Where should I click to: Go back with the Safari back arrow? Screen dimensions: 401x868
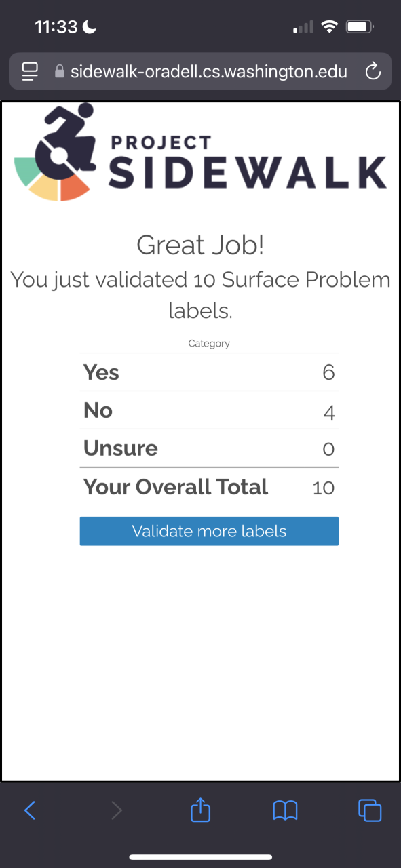click(30, 810)
